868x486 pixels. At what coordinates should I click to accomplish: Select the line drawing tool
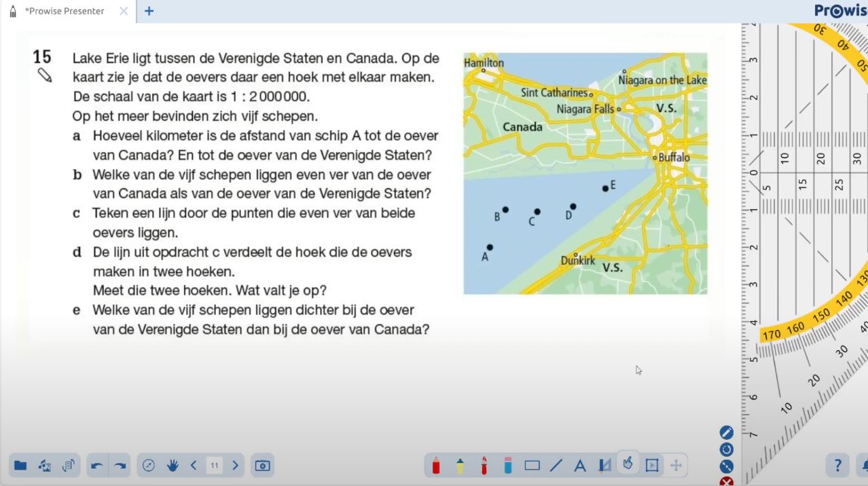click(556, 466)
